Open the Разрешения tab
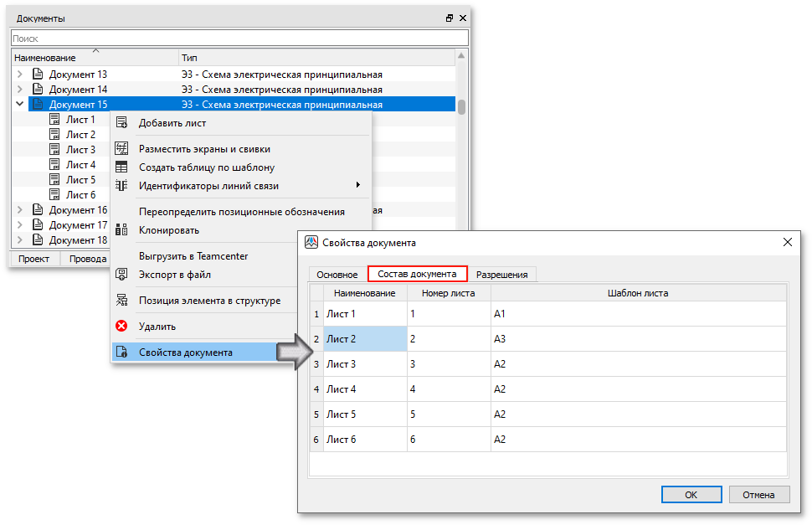This screenshot has width=812, height=525. (x=501, y=275)
